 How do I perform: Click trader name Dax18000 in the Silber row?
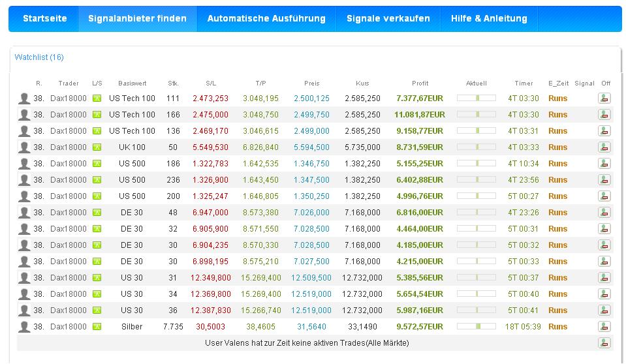(x=68, y=327)
